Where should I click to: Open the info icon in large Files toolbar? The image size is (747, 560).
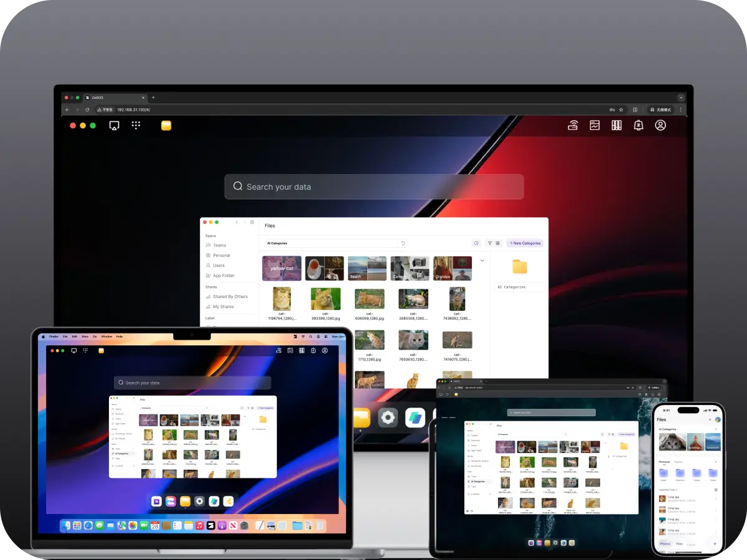click(x=476, y=243)
